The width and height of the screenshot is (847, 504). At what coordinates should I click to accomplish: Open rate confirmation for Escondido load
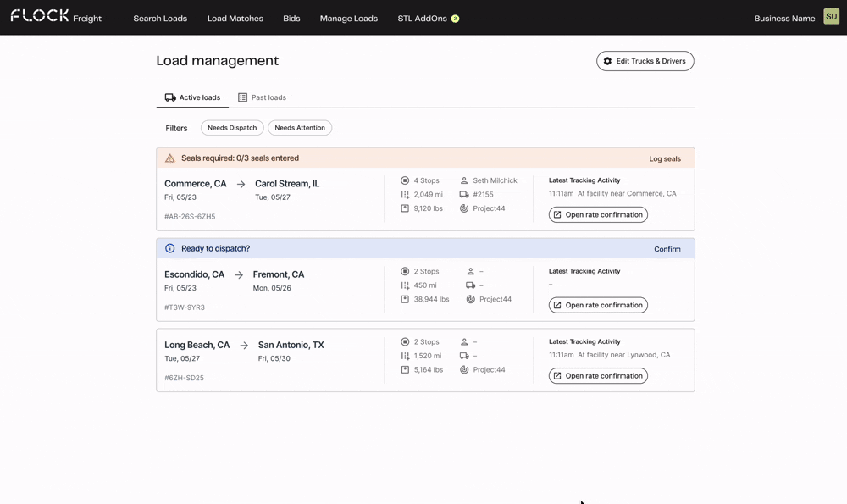(x=598, y=305)
